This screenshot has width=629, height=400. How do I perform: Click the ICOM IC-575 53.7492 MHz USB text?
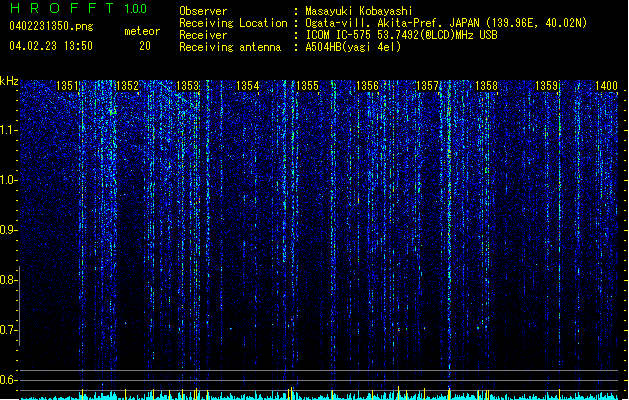(x=401, y=35)
